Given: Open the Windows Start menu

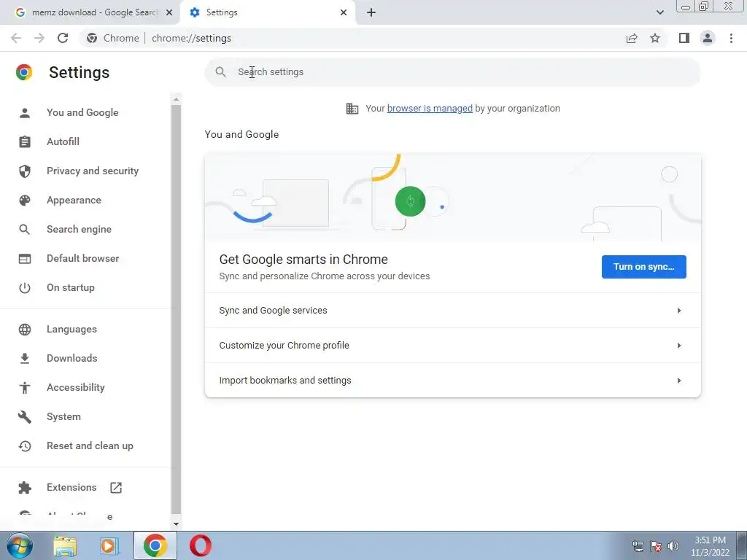Looking at the screenshot, I should point(19,545).
